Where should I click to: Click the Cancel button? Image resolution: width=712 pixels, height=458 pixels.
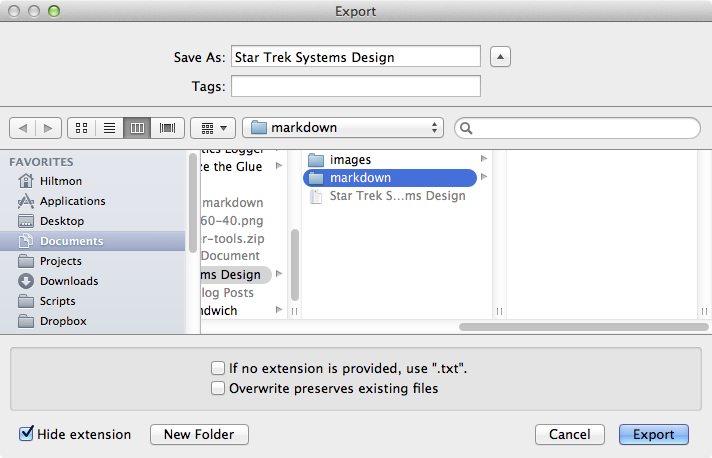569,434
